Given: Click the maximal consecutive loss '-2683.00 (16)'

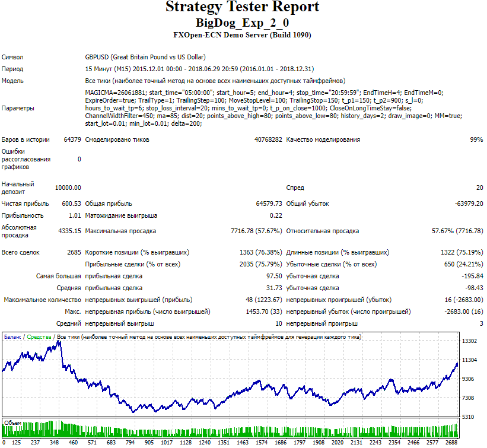Looking at the screenshot, I should click(x=464, y=312).
